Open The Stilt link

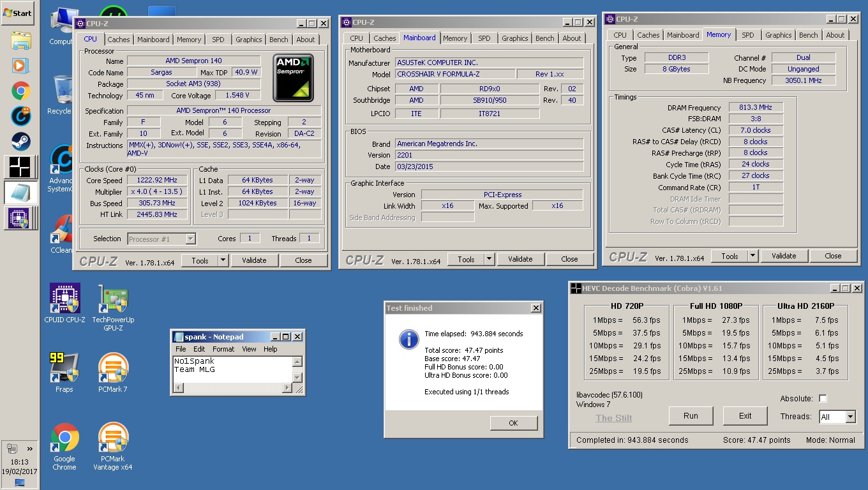pyautogui.click(x=614, y=418)
